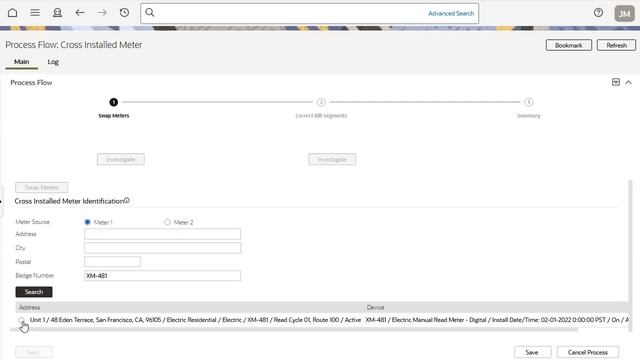640x360 pixels.
Task: Select step 2 Correct Bill Segments marker
Action: click(x=321, y=102)
